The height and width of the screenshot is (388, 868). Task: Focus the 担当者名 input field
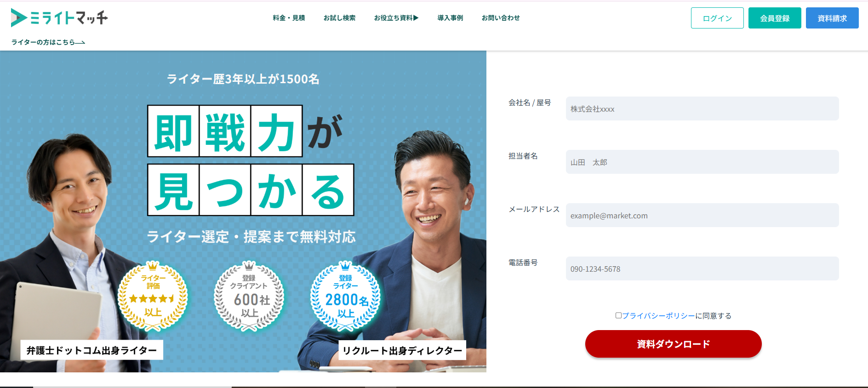[702, 162]
